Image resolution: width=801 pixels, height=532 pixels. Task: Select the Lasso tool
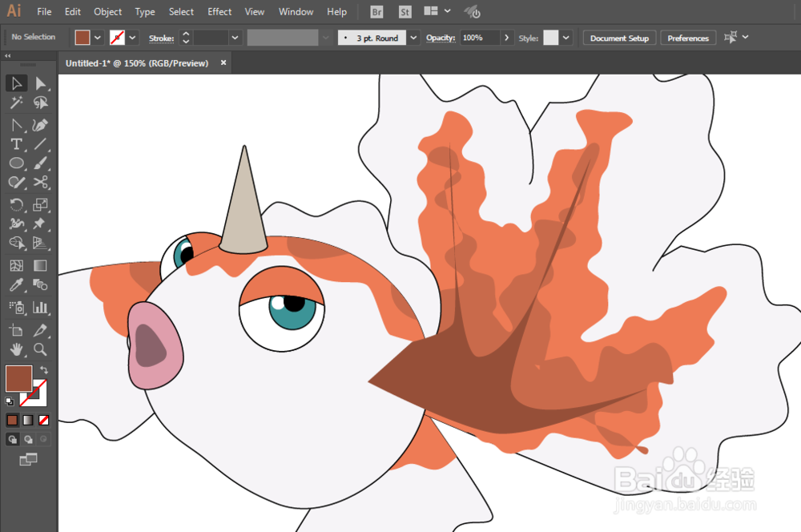40,103
